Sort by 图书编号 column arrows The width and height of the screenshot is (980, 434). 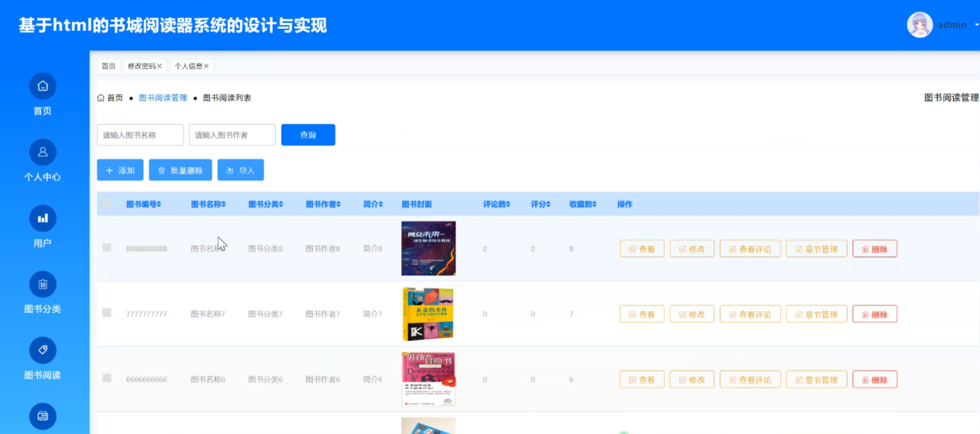[x=160, y=205]
